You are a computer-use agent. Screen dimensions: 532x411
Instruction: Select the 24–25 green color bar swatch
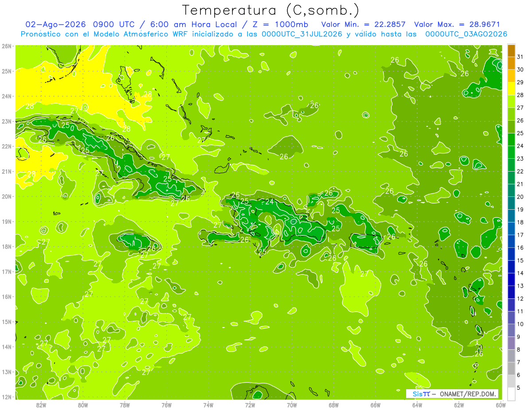pyautogui.click(x=511, y=139)
